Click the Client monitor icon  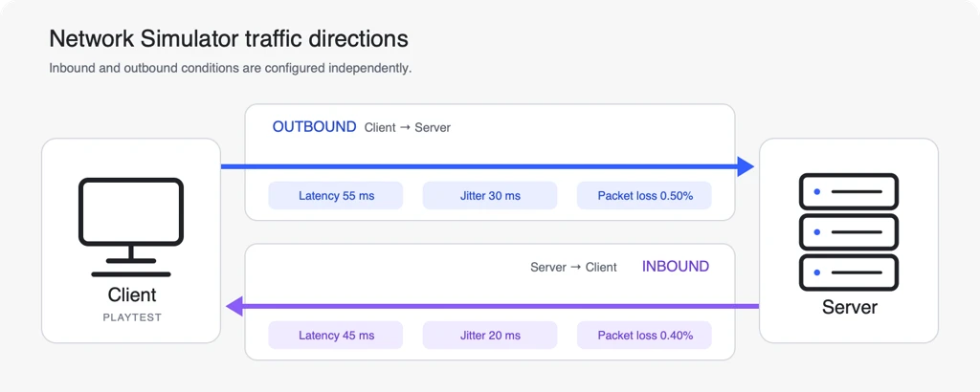click(x=131, y=228)
